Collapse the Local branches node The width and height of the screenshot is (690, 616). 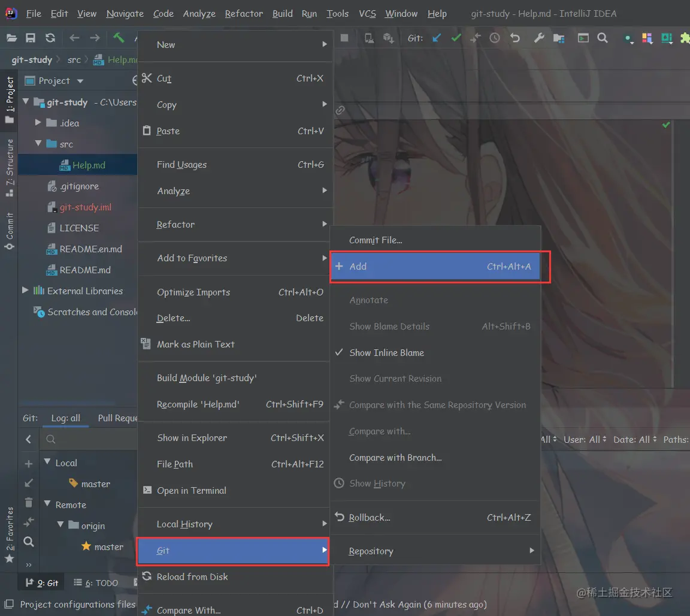click(47, 461)
